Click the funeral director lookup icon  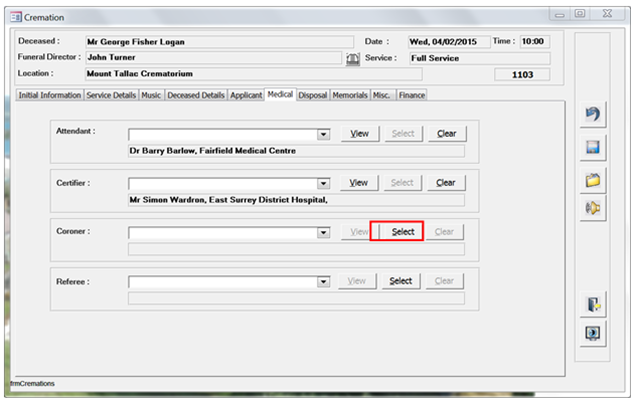coord(353,59)
